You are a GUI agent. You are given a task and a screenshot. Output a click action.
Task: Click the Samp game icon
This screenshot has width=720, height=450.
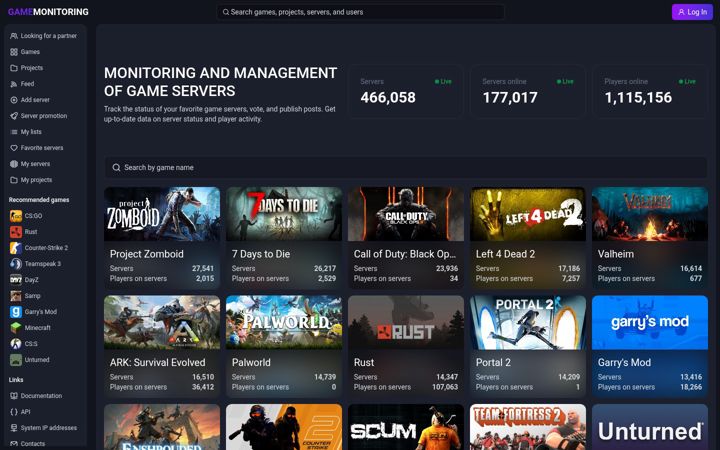(x=16, y=296)
